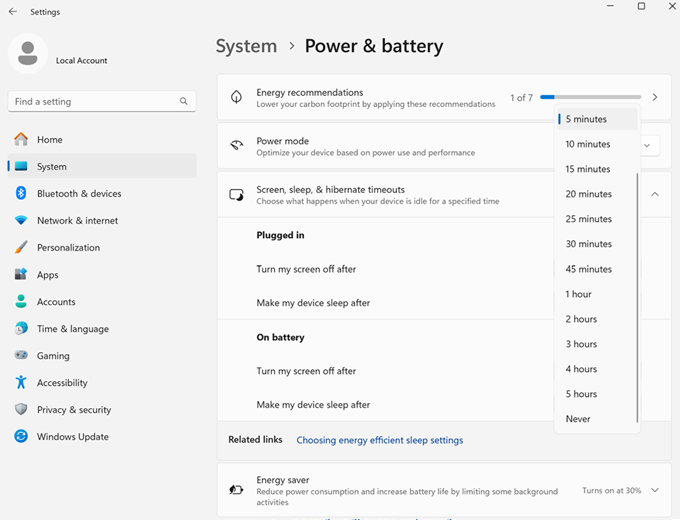Click the Energy saver battery icon
Viewport: 680px width, 520px height.
pyautogui.click(x=236, y=490)
